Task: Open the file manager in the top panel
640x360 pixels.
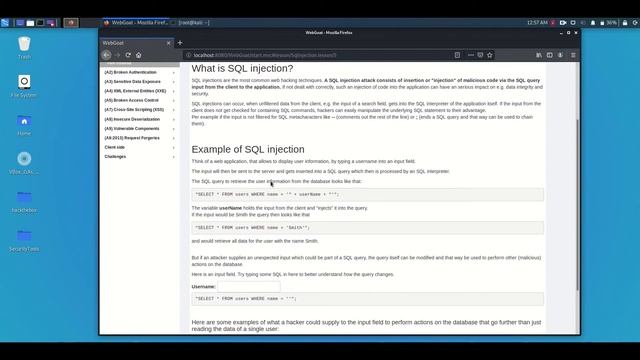Action: point(30,23)
